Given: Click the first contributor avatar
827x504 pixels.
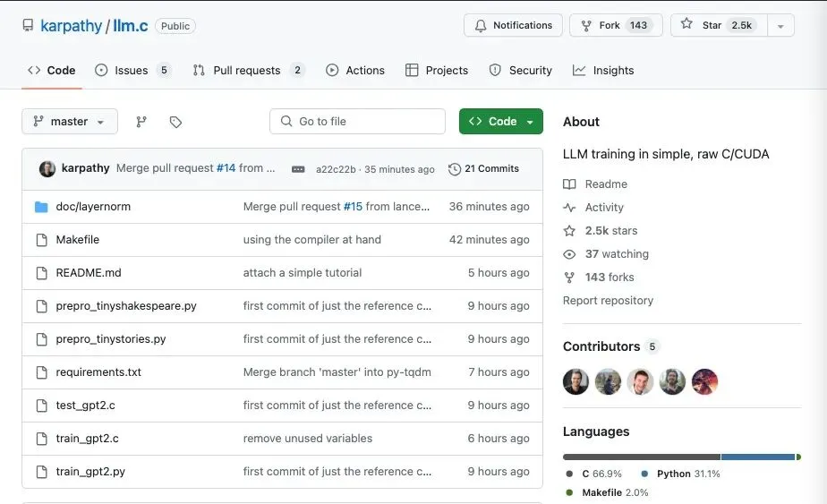Looking at the screenshot, I should pyautogui.click(x=575, y=382).
